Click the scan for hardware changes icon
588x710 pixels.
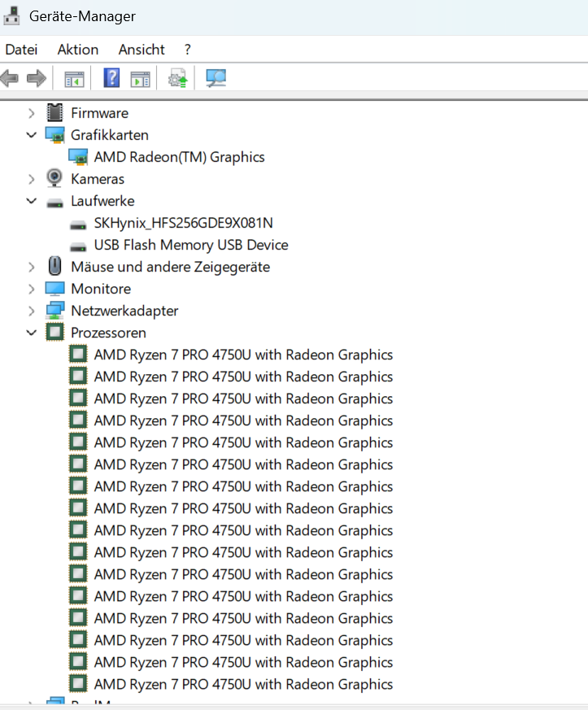pos(216,78)
